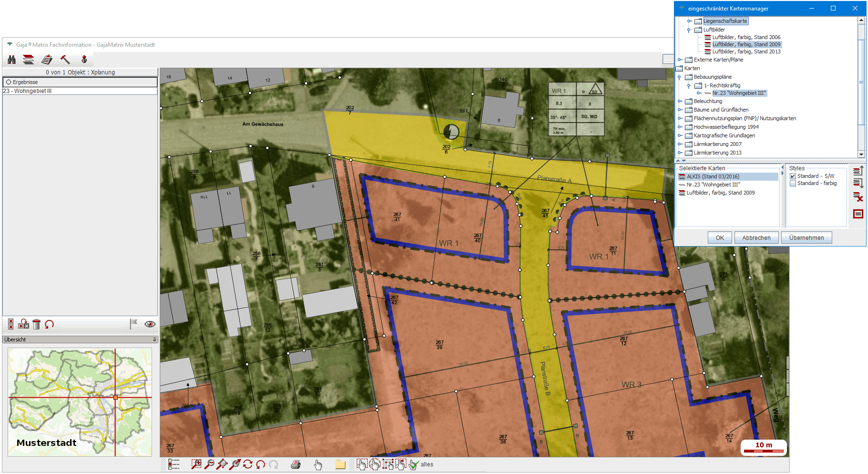Expand the Lärmkartierung 2007 tree node
This screenshot has width=868, height=474.
click(x=680, y=144)
